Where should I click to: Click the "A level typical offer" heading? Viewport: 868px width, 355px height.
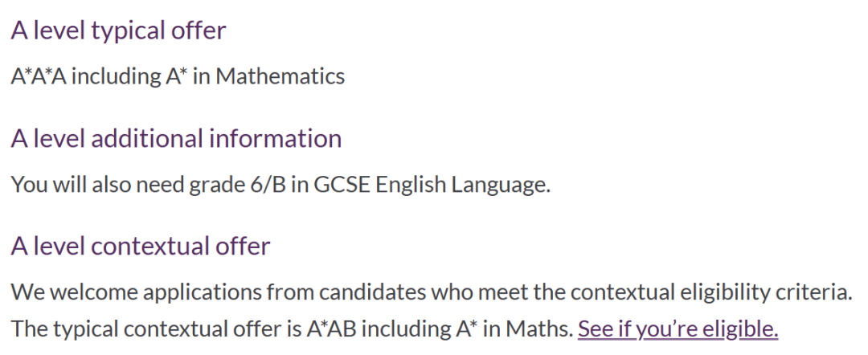118,31
